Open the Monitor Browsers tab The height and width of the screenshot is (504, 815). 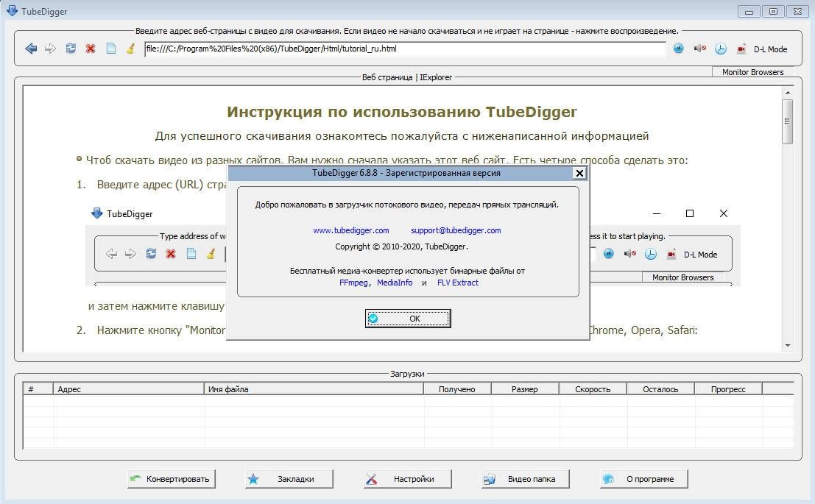pyautogui.click(x=752, y=72)
